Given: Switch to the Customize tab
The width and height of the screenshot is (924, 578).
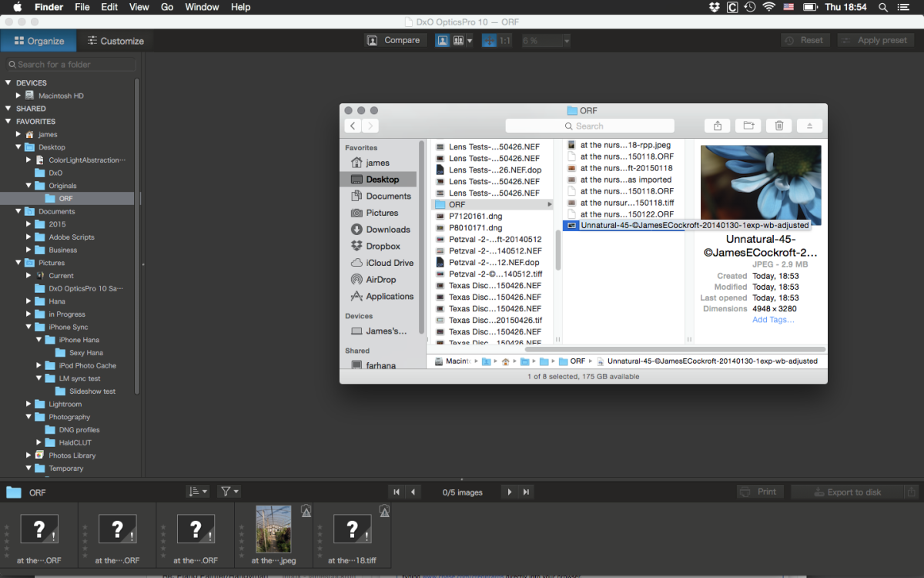Looking at the screenshot, I should click(115, 41).
